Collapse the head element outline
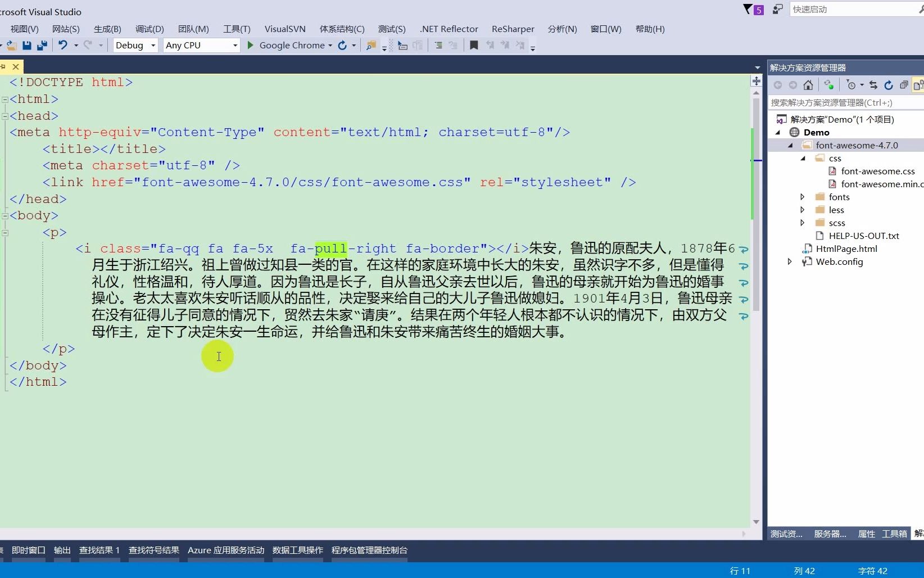This screenshot has height=578, width=924. 5,116
